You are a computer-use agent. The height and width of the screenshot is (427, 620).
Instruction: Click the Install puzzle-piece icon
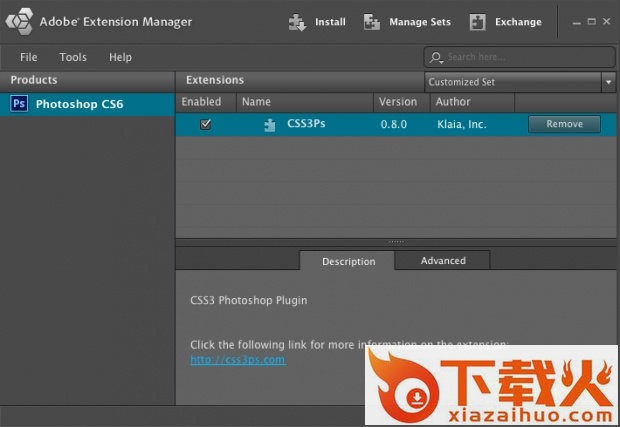297,22
